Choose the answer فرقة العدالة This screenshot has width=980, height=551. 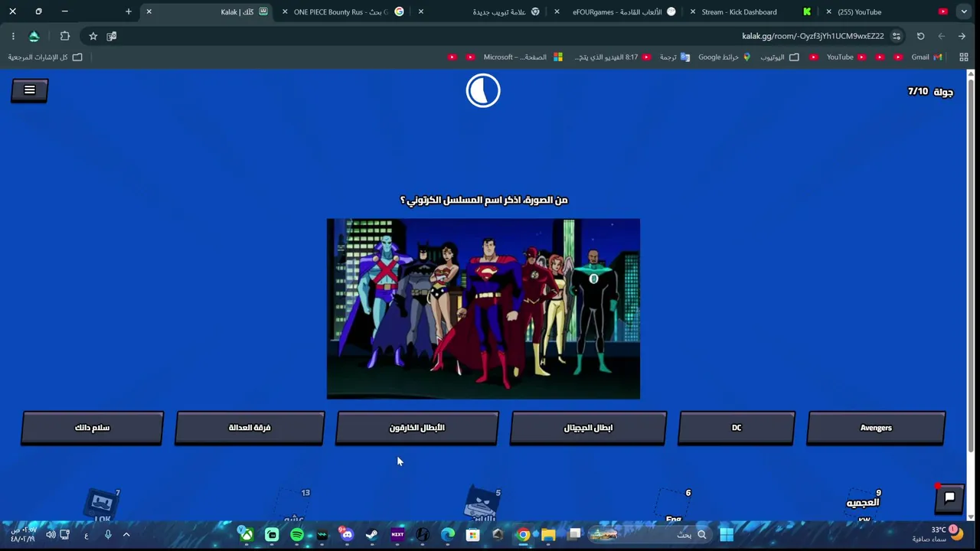[250, 428]
